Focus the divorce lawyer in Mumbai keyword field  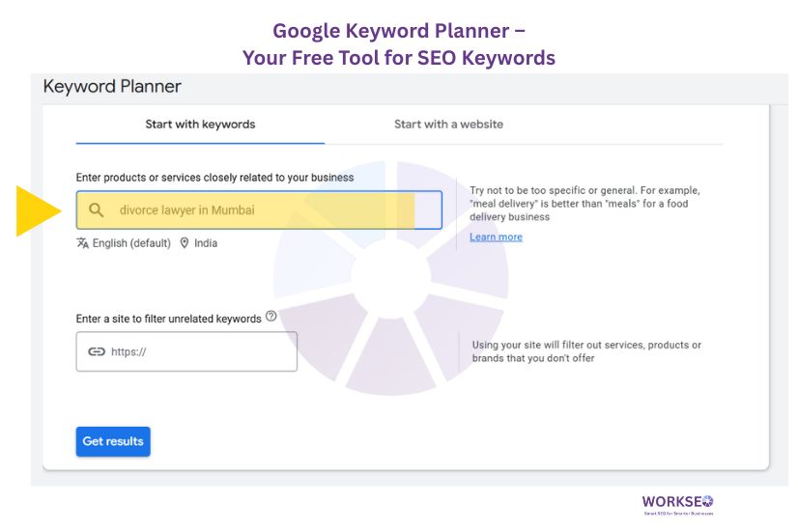click(x=259, y=210)
